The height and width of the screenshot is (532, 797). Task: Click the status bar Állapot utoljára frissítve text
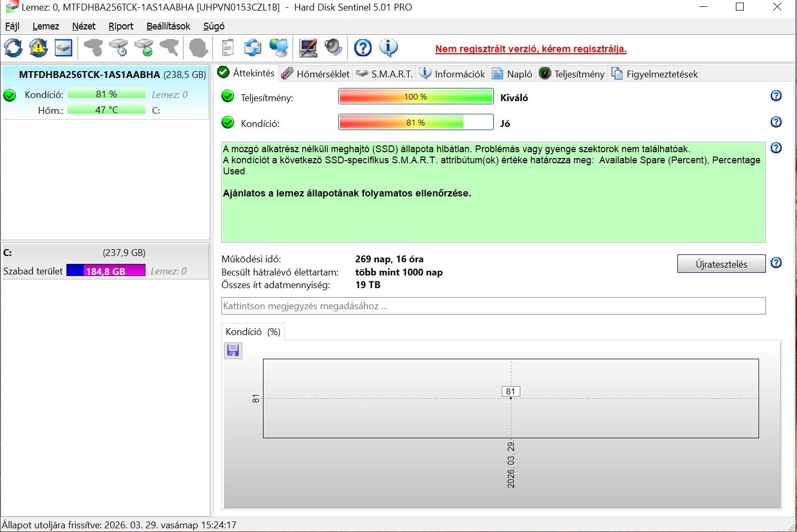119,525
